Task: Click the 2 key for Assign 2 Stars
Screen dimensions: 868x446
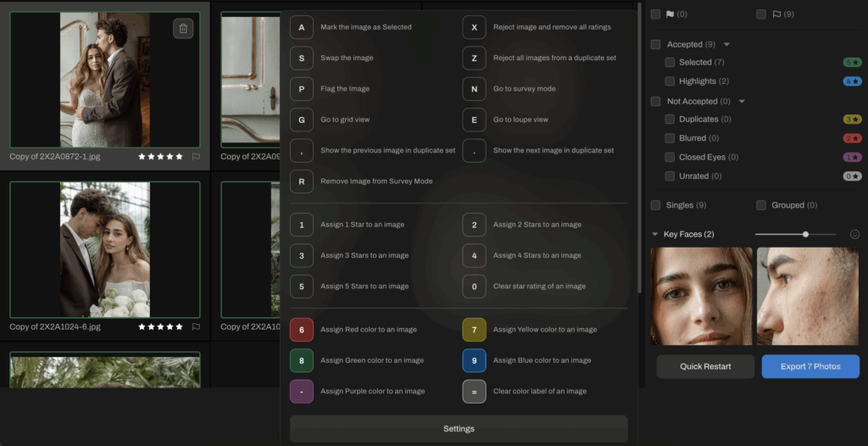Action: click(x=475, y=225)
